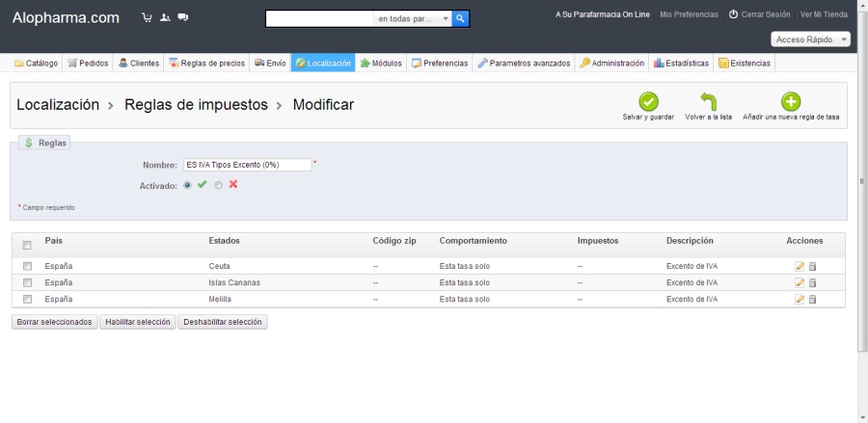Check the Ceuta row checkbox
This screenshot has width=868, height=423.
point(27,267)
